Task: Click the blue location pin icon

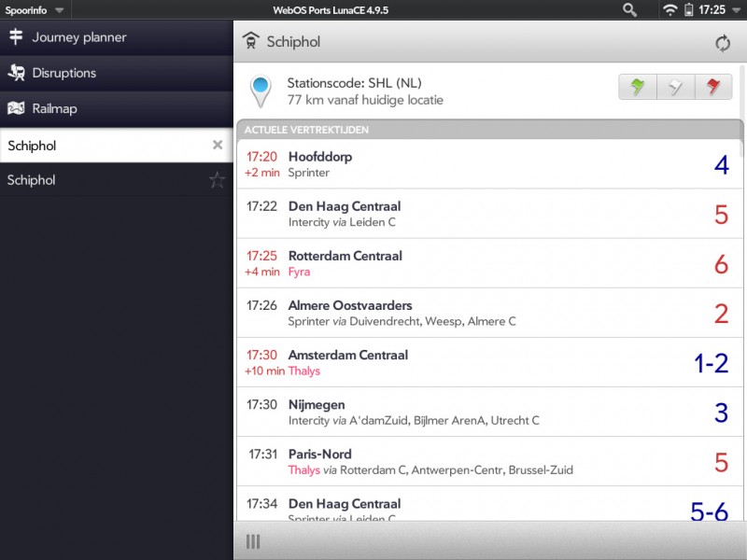Action: click(261, 91)
